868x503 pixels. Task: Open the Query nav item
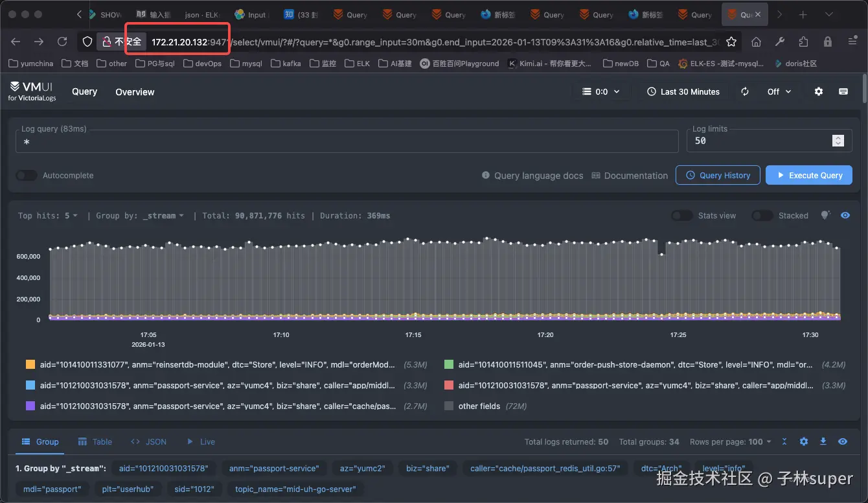(x=85, y=91)
